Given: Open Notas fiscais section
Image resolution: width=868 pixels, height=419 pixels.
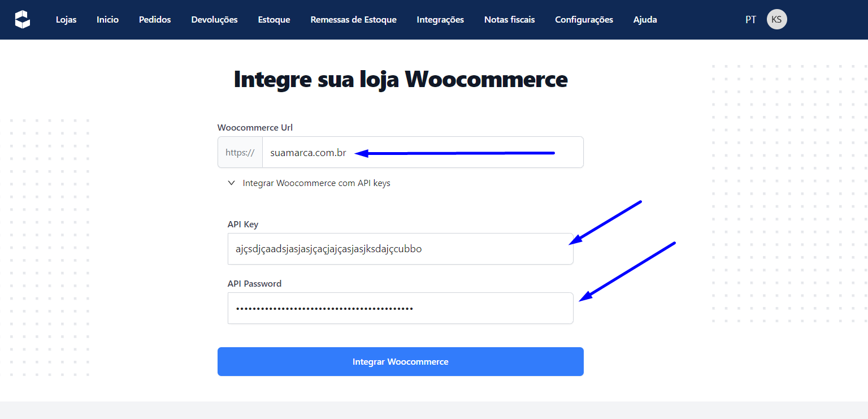Looking at the screenshot, I should click(509, 19).
